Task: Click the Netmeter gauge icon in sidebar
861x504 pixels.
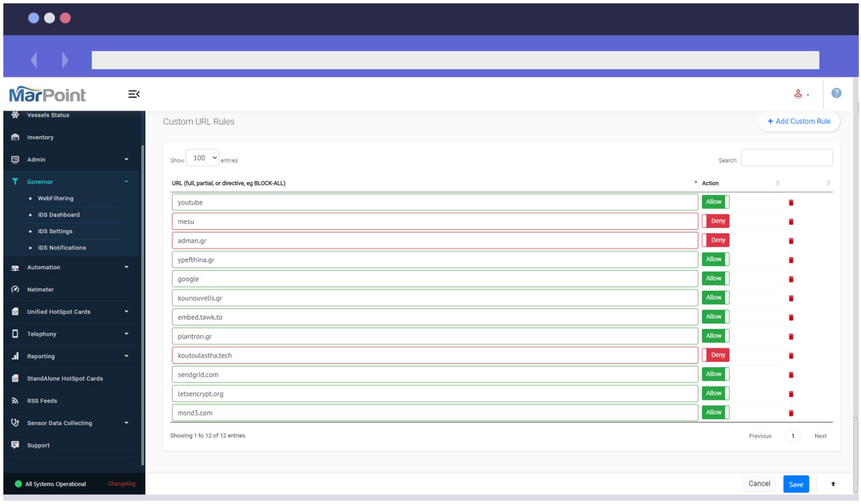Action: [15, 289]
